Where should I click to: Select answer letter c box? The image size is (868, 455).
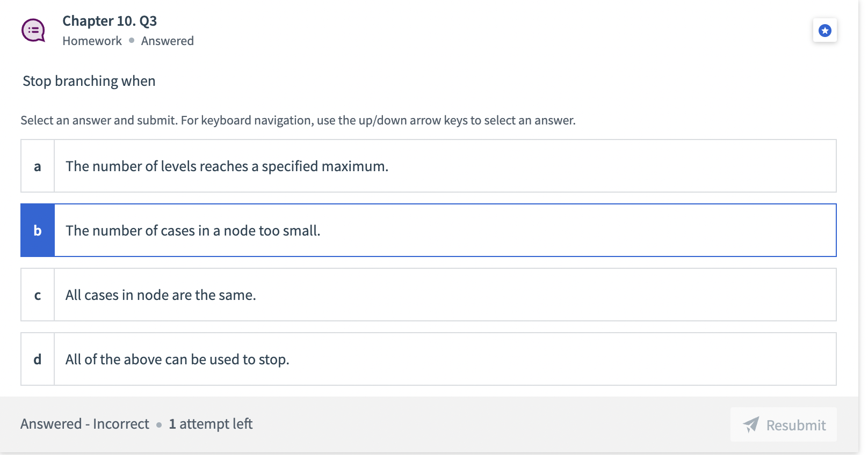[x=38, y=295]
